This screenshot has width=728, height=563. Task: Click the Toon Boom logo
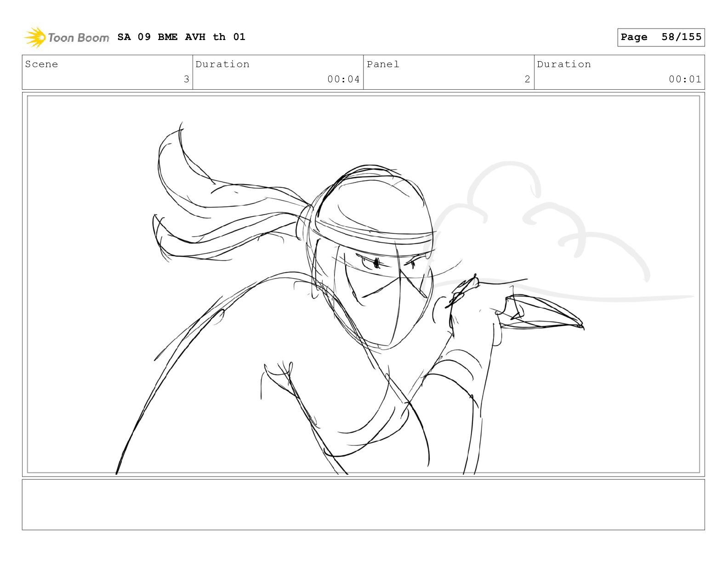(67, 37)
